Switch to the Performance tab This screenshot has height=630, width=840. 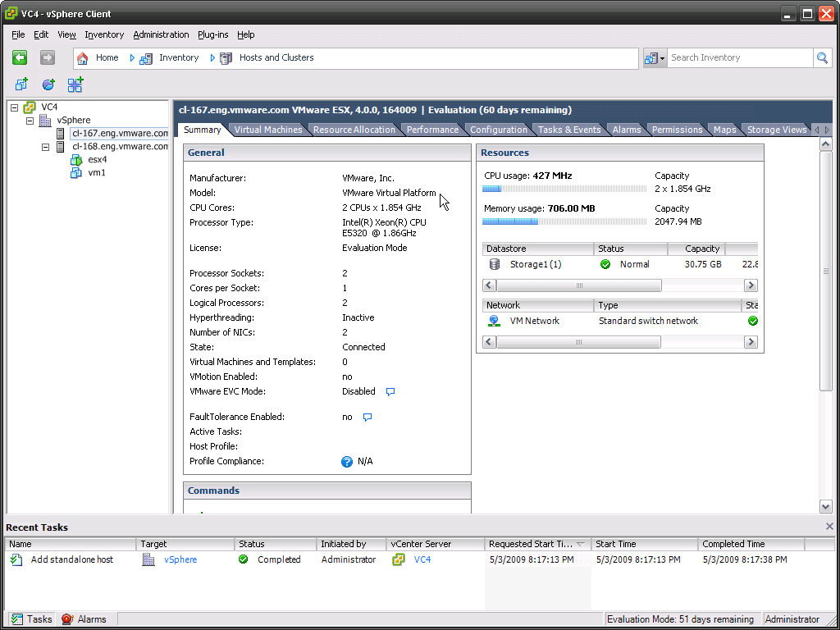432,130
